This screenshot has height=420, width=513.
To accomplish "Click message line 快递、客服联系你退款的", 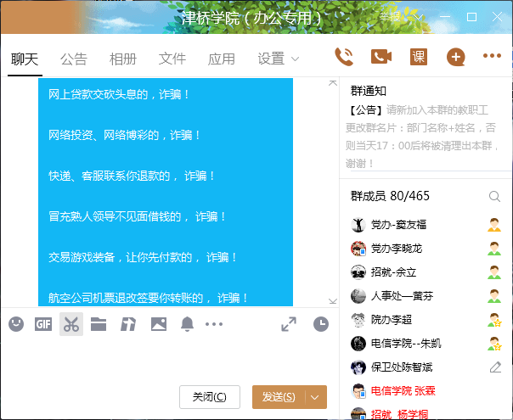I will coord(131,176).
